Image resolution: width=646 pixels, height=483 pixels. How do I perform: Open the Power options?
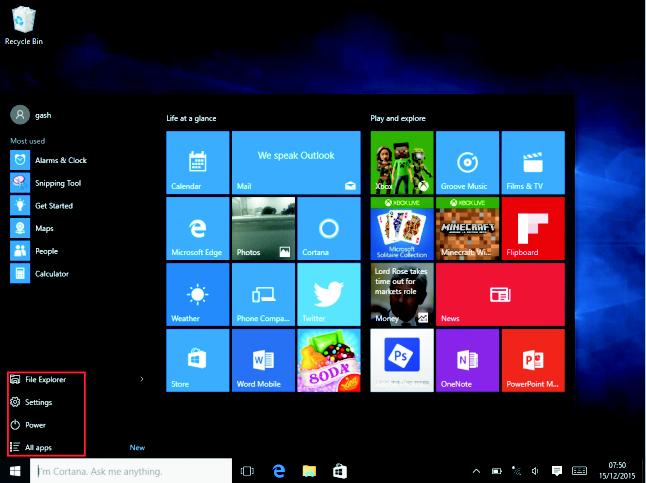tap(28, 424)
